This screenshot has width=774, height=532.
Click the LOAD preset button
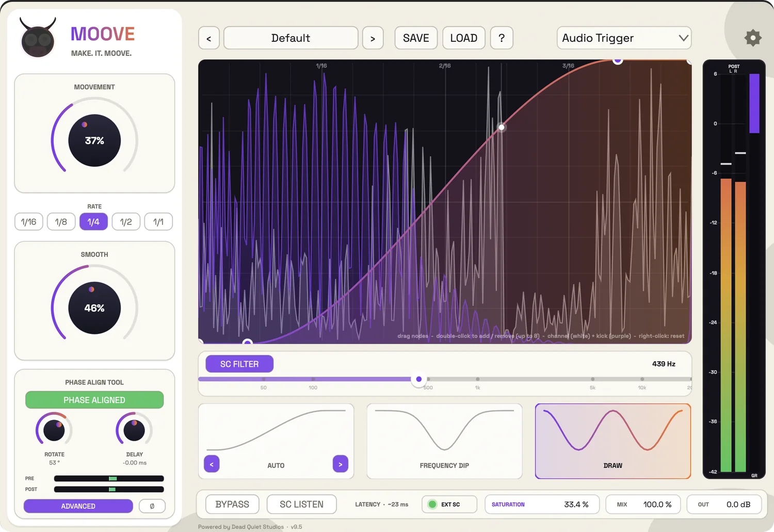(464, 38)
